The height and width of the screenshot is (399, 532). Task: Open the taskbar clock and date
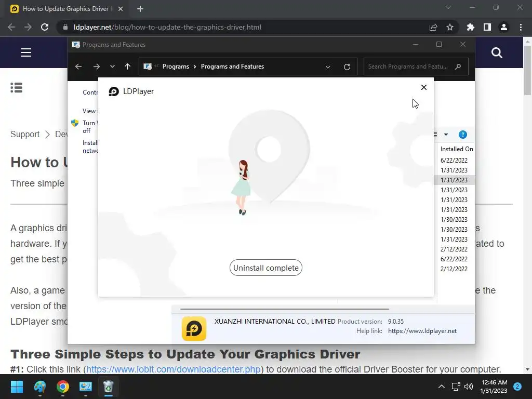click(494, 387)
